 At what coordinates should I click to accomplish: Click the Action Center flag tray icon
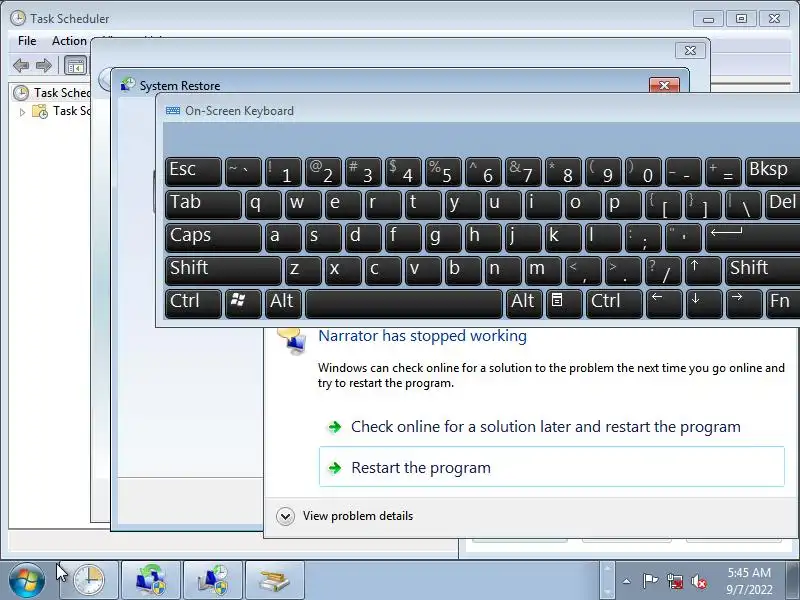coord(649,581)
